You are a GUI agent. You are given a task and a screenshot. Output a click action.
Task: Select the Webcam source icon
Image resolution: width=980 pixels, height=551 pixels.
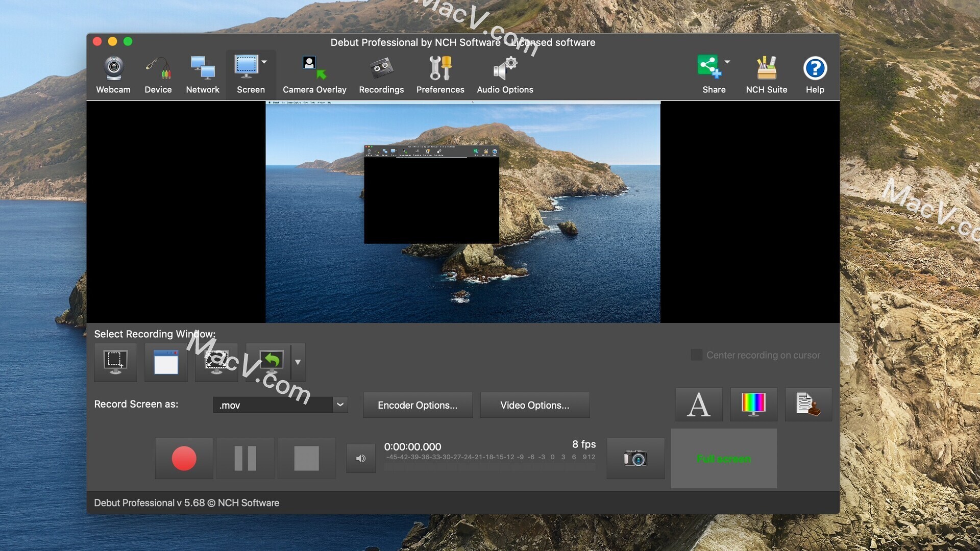113,75
